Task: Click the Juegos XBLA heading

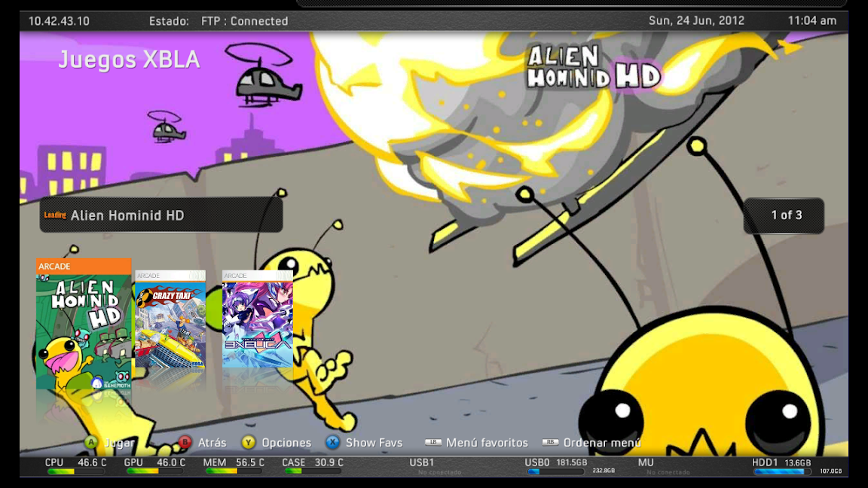Action: tap(129, 59)
